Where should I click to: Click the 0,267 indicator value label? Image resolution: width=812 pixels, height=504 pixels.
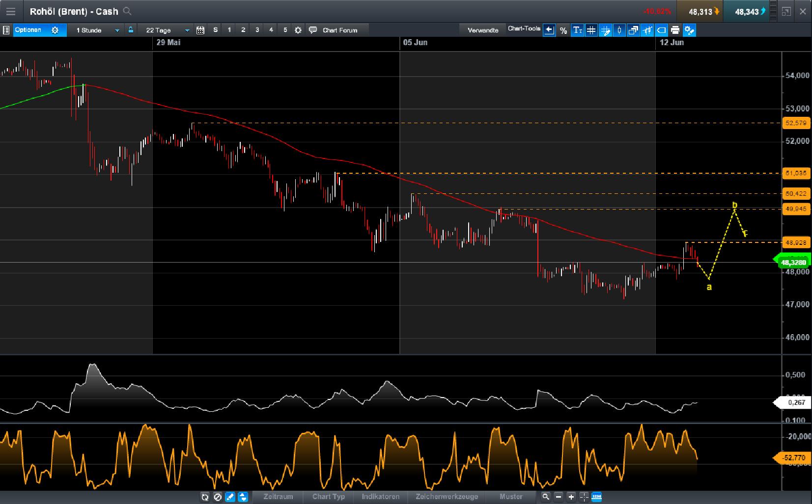[792, 402]
